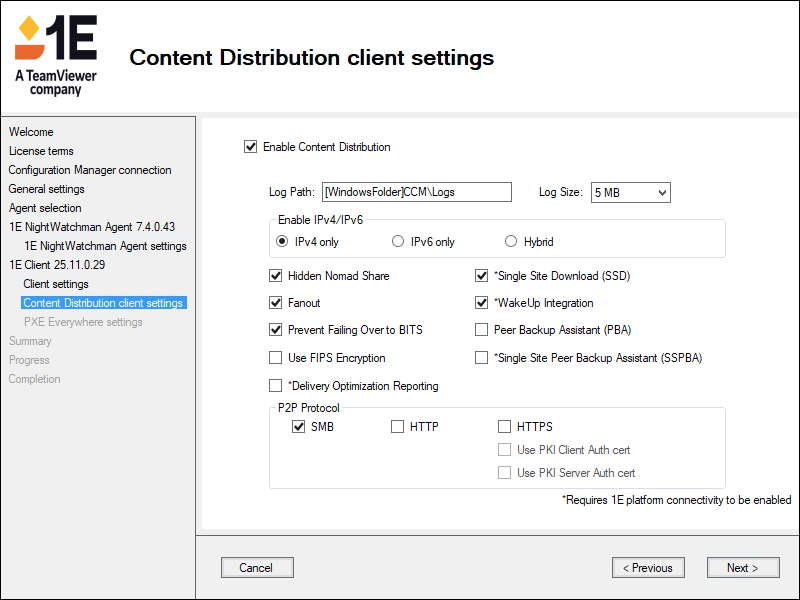Turn on Delivery Optimization Reporting
This screenshot has height=600, width=800.
[276, 386]
